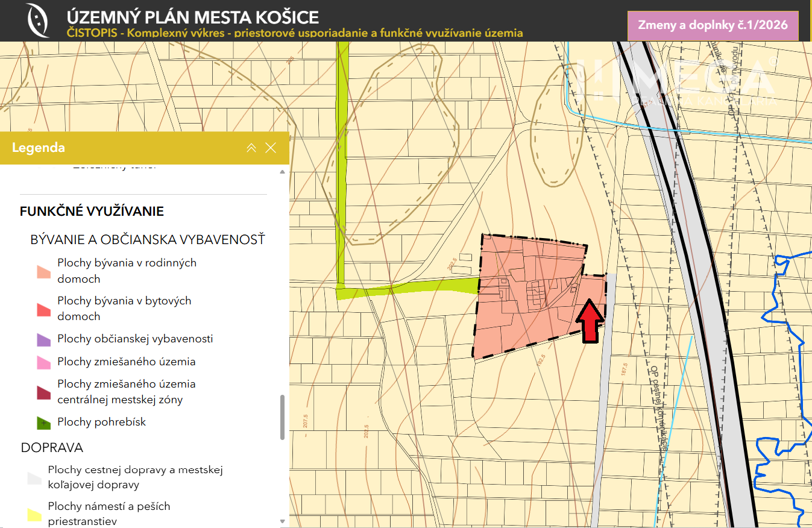Click the purple Plochy občianskej vybavenosti swatch
Viewport: 812px width, 528px height.
click(43, 339)
